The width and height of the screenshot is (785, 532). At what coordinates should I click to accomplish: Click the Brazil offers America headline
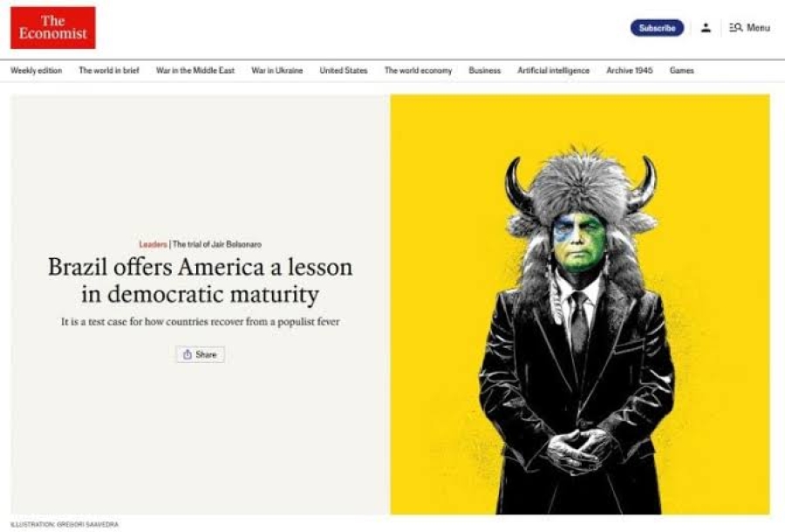point(201,280)
